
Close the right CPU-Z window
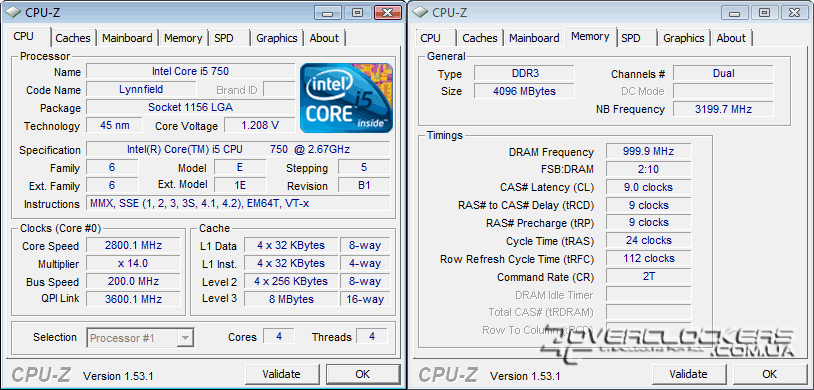point(794,12)
